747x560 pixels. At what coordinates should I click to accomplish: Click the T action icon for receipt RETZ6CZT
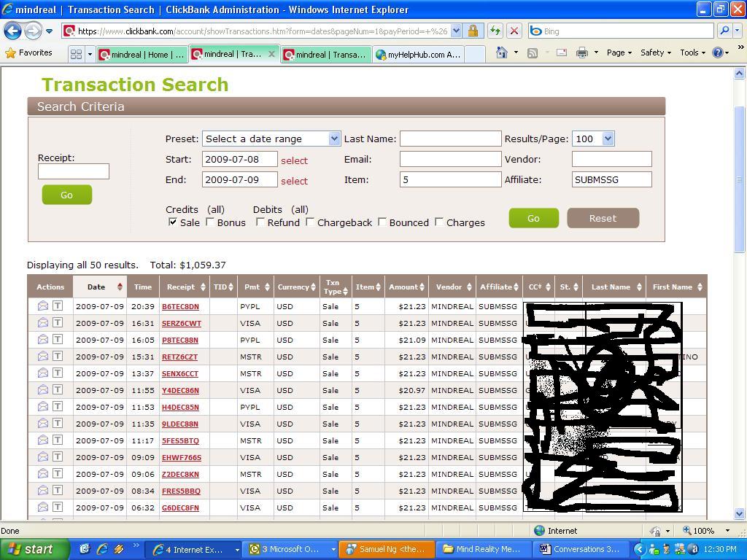tap(57, 356)
